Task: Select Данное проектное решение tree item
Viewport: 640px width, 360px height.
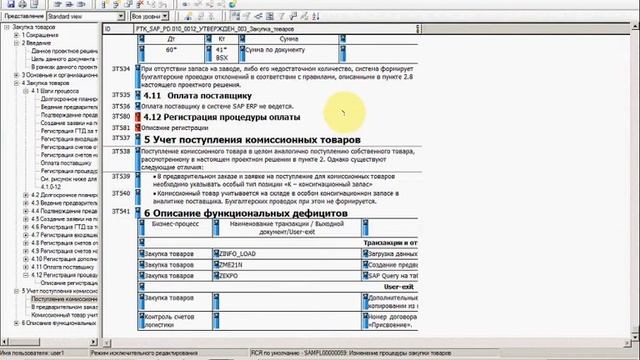Action: tap(64, 51)
